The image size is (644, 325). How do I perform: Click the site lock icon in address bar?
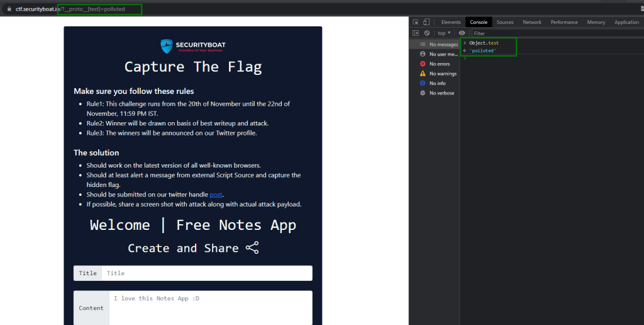(9, 9)
